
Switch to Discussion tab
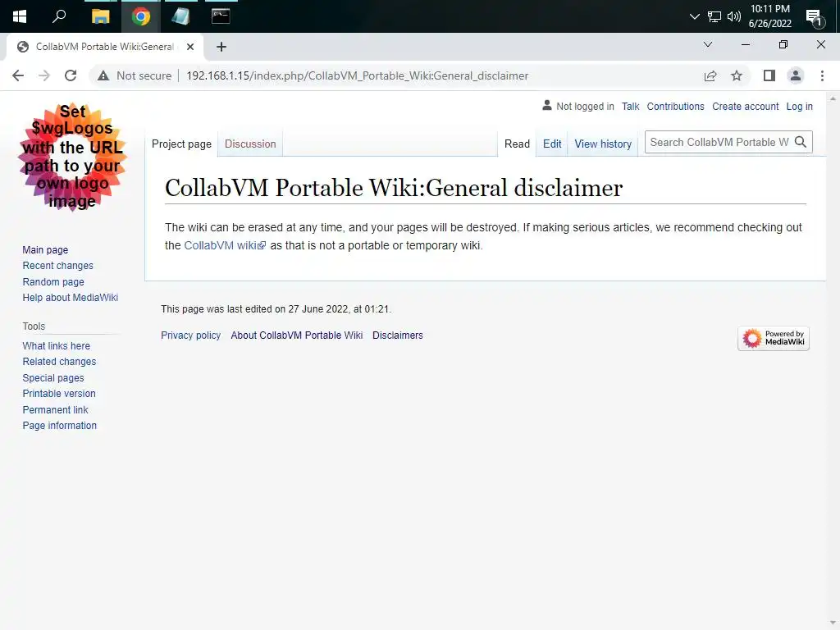tap(250, 144)
